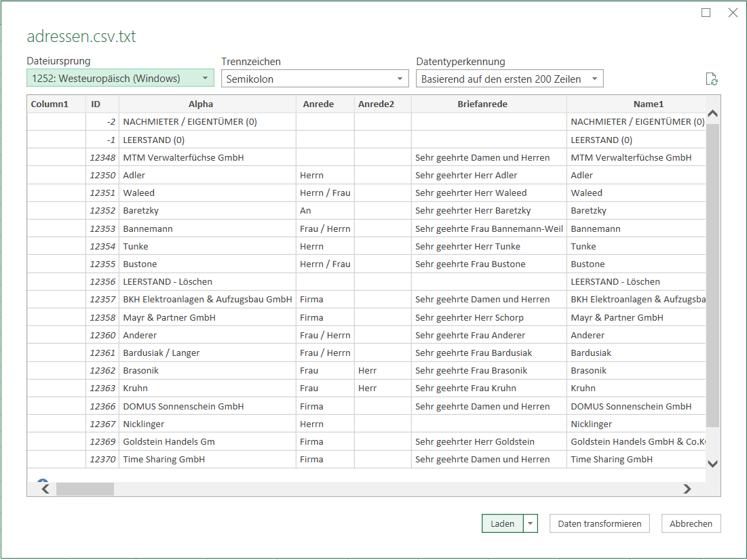Click ID cell 12363
The width and height of the screenshot is (747, 560).
[102, 388]
